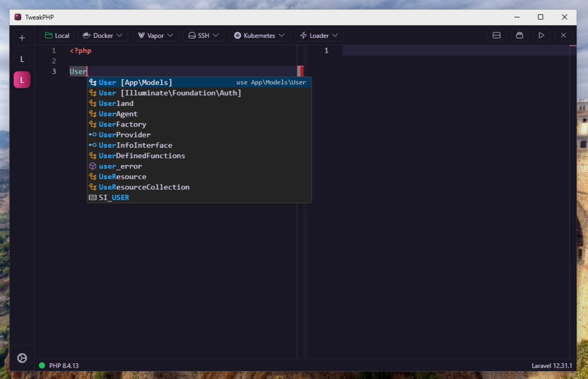
Task: Select the pink L tab in the sidebar
Action: pos(22,79)
